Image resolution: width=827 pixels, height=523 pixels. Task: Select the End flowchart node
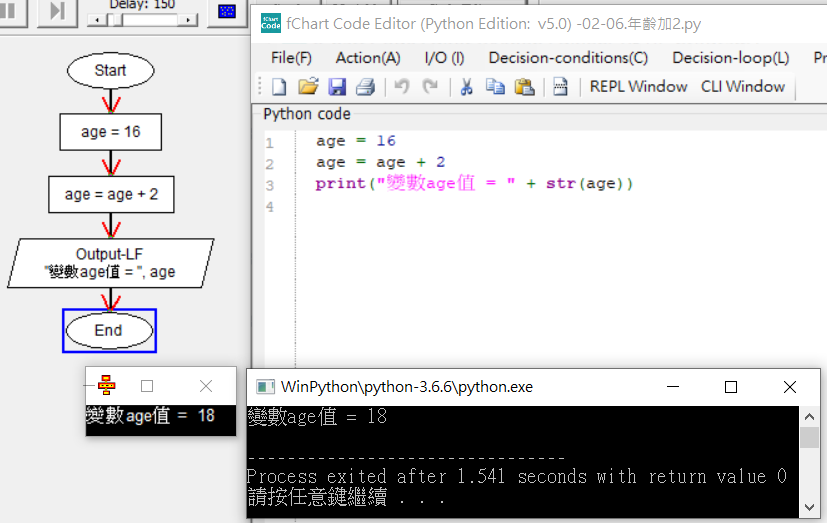pos(109,331)
